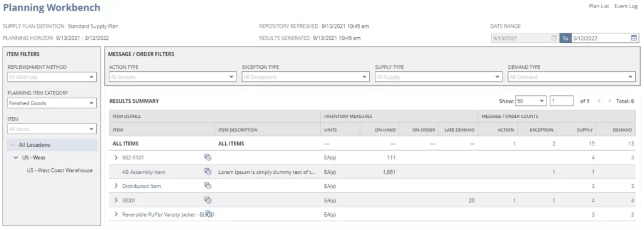Open the Planning Item Category dropdown

(52, 103)
